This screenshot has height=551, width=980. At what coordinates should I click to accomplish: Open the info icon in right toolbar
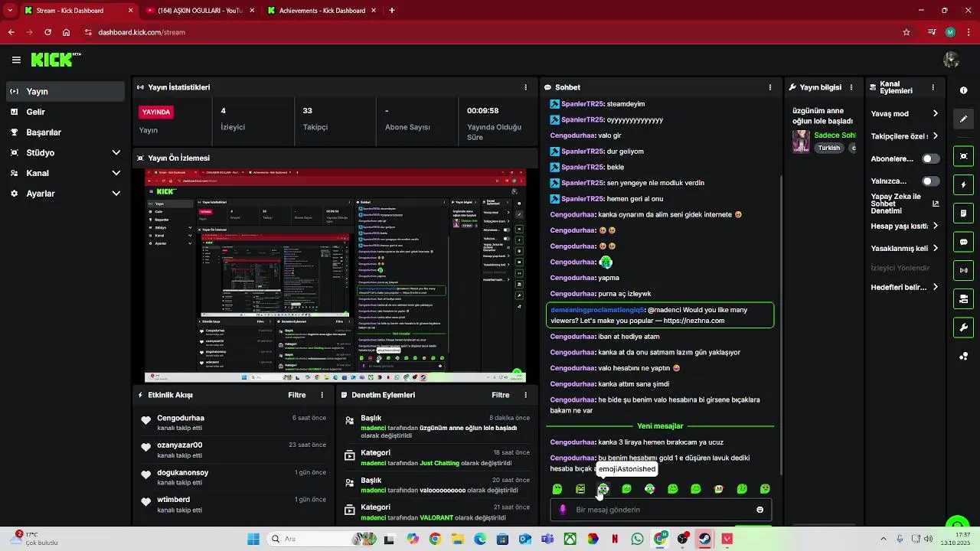pos(963,90)
